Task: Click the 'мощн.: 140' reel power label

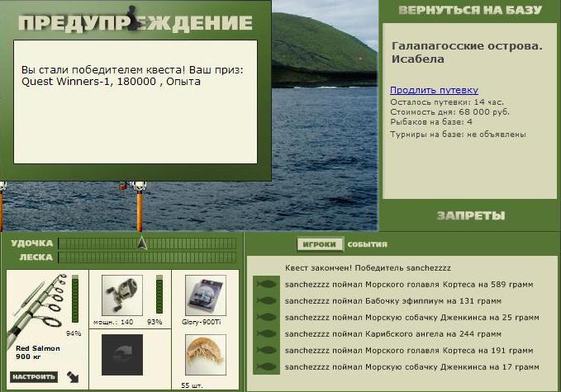Action: 113,322
